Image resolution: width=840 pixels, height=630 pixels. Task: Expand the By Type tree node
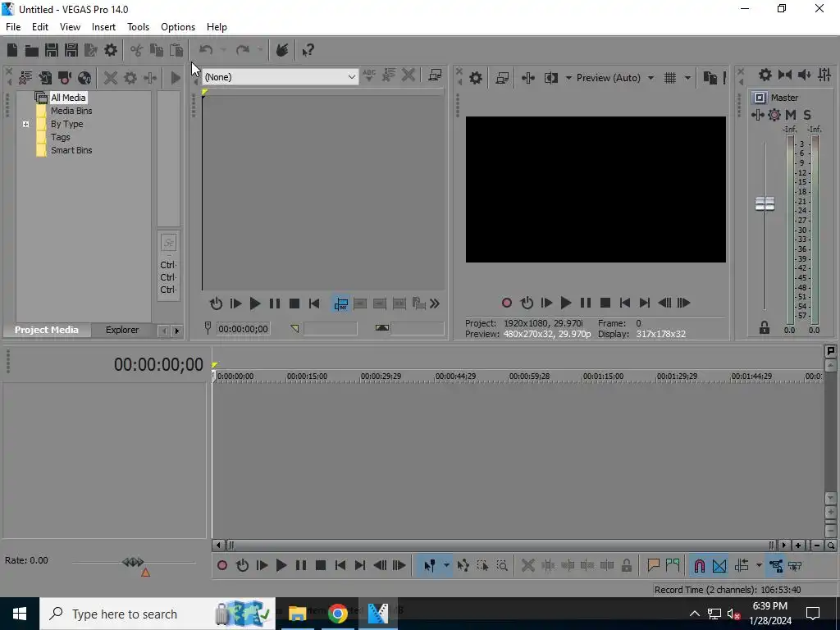tap(25, 125)
